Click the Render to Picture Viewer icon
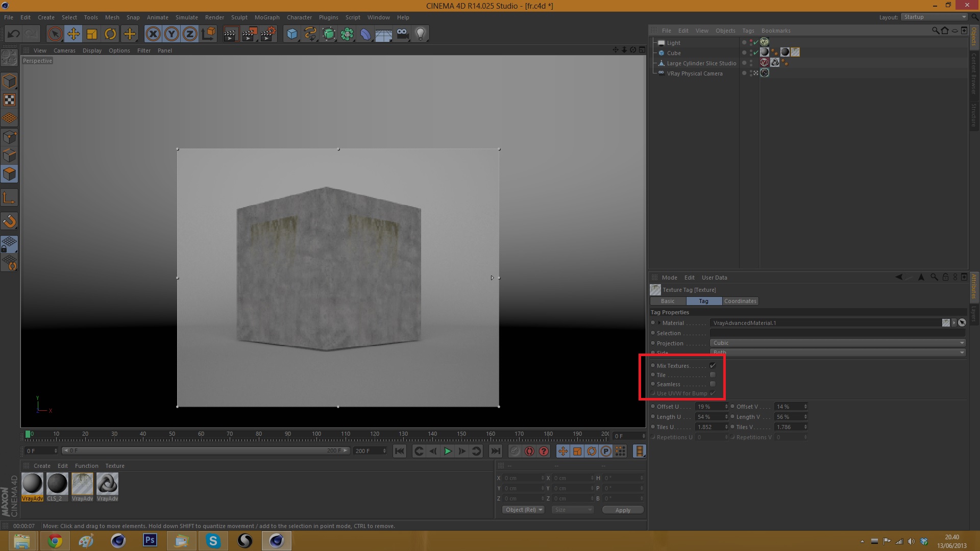980x551 pixels. pyautogui.click(x=249, y=34)
